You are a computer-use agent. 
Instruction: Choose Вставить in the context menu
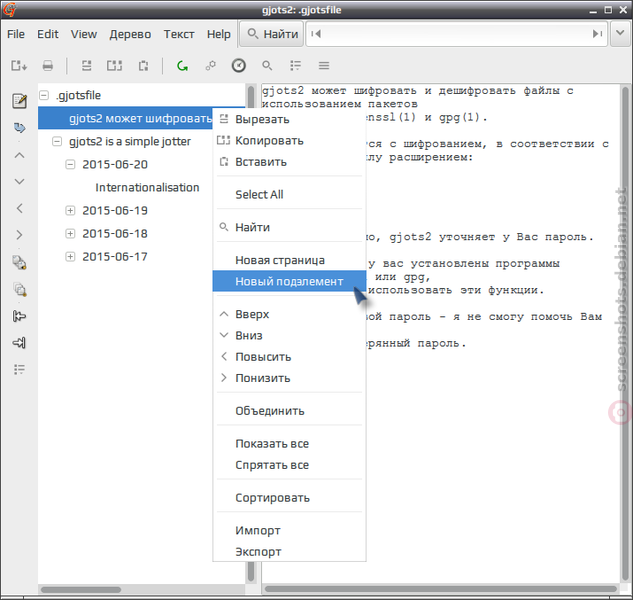289,162
